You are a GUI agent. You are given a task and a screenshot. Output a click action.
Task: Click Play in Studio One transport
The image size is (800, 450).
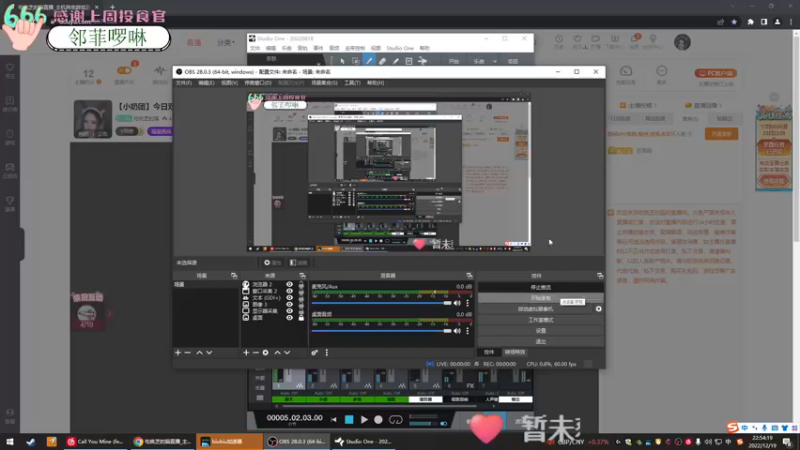point(364,420)
